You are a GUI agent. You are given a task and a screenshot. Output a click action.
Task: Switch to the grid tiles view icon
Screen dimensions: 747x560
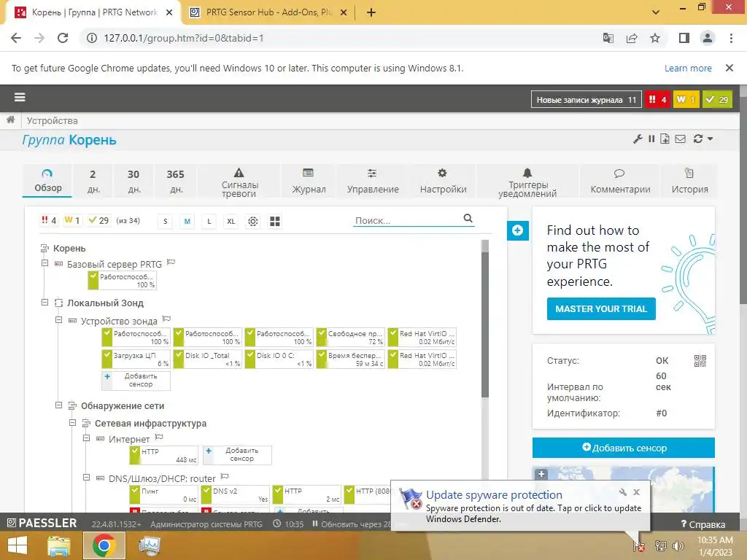coord(275,222)
